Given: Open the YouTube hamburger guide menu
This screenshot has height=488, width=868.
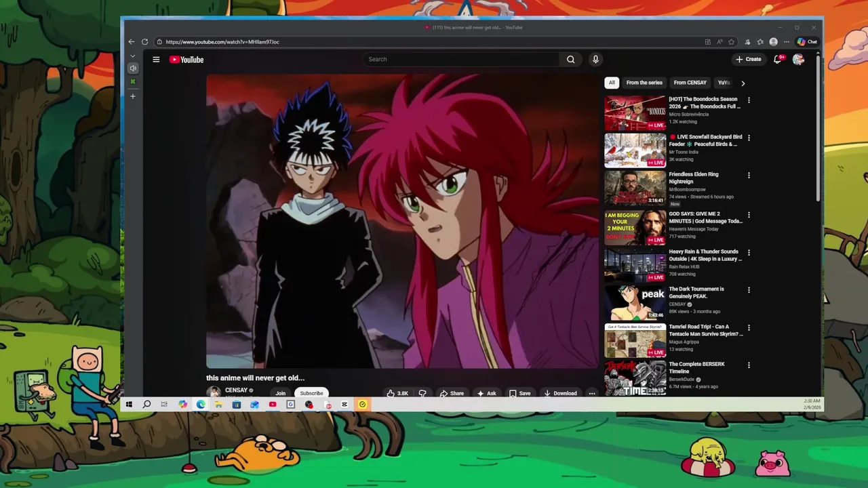Looking at the screenshot, I should pyautogui.click(x=156, y=60).
